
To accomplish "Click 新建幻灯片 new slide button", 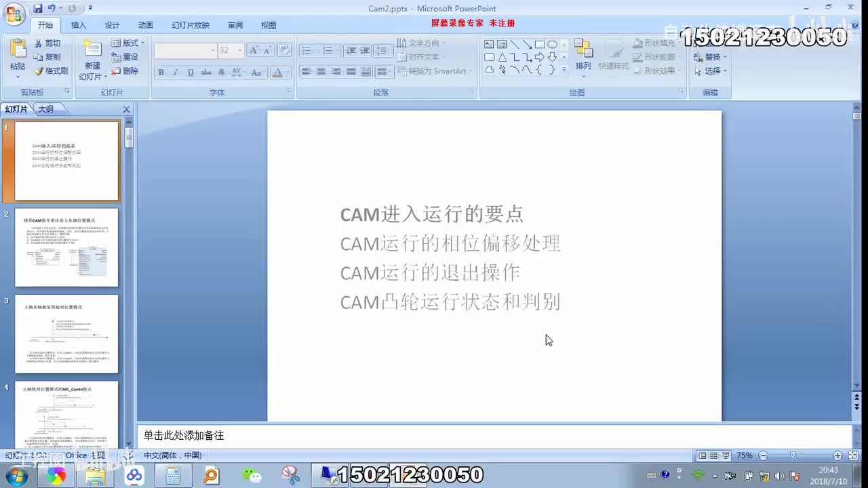I will [x=92, y=59].
